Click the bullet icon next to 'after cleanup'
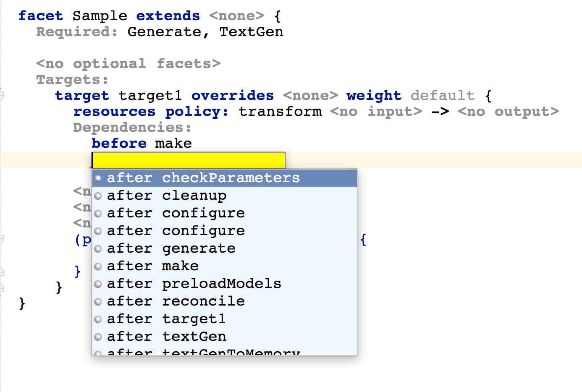Screen dimensions: 582x392 tap(98, 196)
